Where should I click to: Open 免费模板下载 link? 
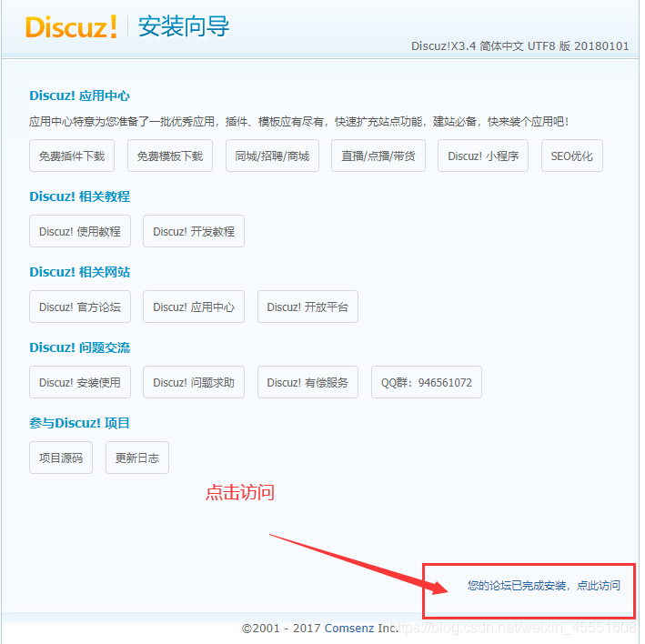point(170,156)
